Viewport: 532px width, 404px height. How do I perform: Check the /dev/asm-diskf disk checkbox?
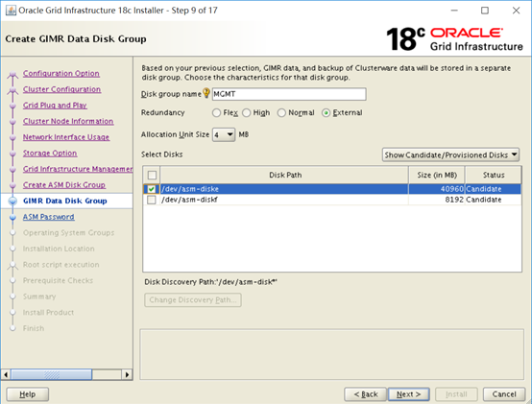pos(152,200)
